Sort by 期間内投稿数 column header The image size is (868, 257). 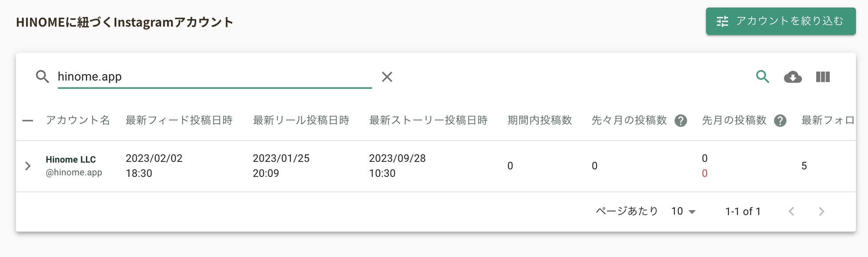(539, 120)
